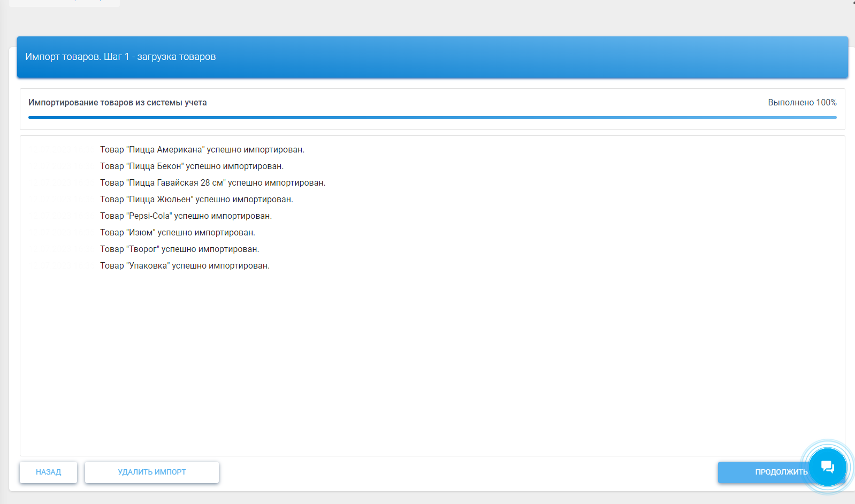Select the Пицца Гавайская 28 см log entry
Viewport: 855px width, 504px height.
(x=212, y=183)
